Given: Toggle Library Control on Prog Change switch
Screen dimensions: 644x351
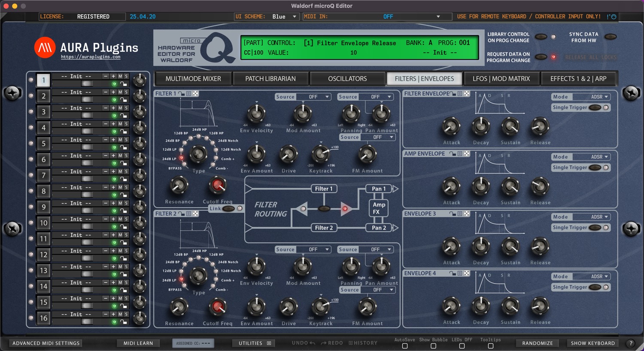Looking at the screenshot, I should (541, 37).
